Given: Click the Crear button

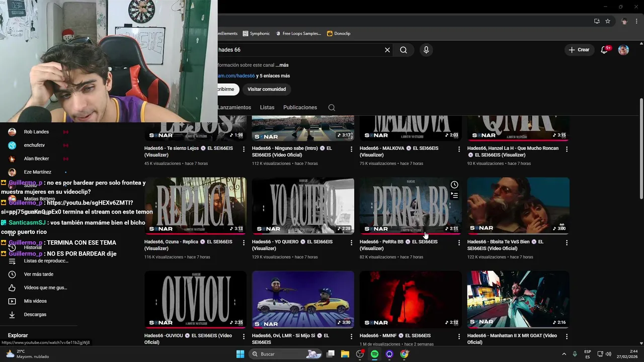Looking at the screenshot, I should [579, 50].
